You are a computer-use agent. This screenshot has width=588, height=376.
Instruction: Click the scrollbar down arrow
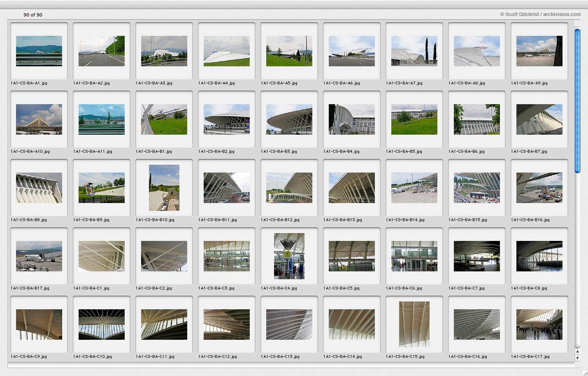pos(577,358)
